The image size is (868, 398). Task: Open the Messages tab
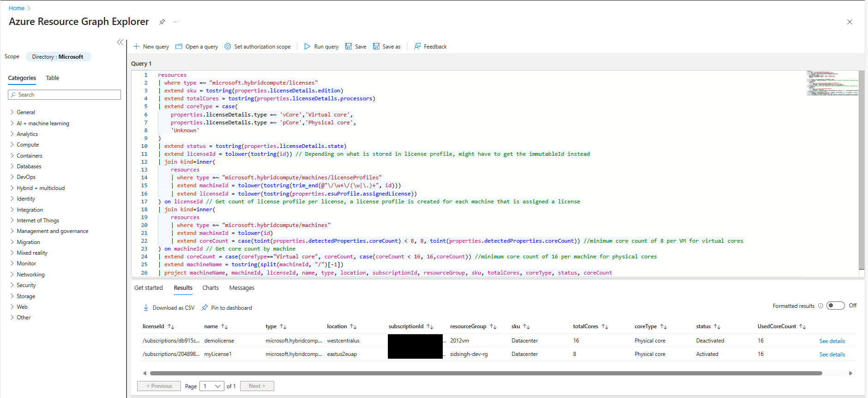pyautogui.click(x=242, y=288)
